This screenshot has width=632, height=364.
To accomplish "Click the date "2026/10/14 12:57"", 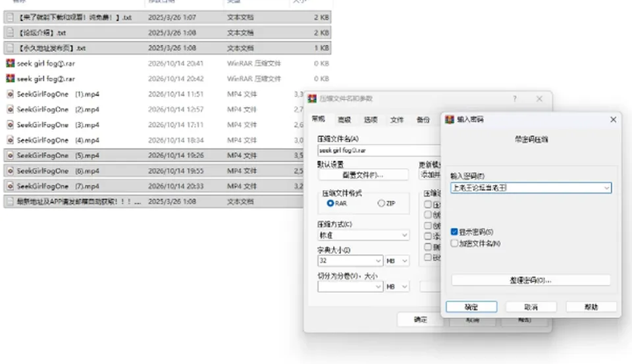I will (x=176, y=109).
